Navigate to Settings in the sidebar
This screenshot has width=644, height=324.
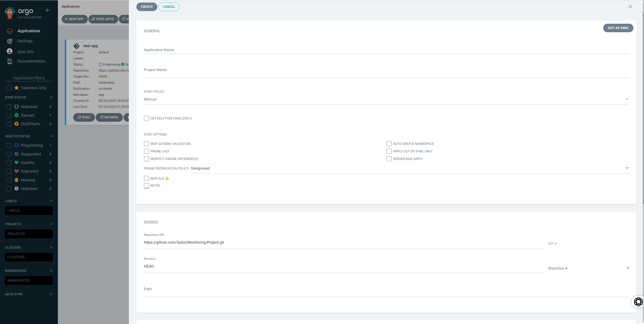coord(25,41)
